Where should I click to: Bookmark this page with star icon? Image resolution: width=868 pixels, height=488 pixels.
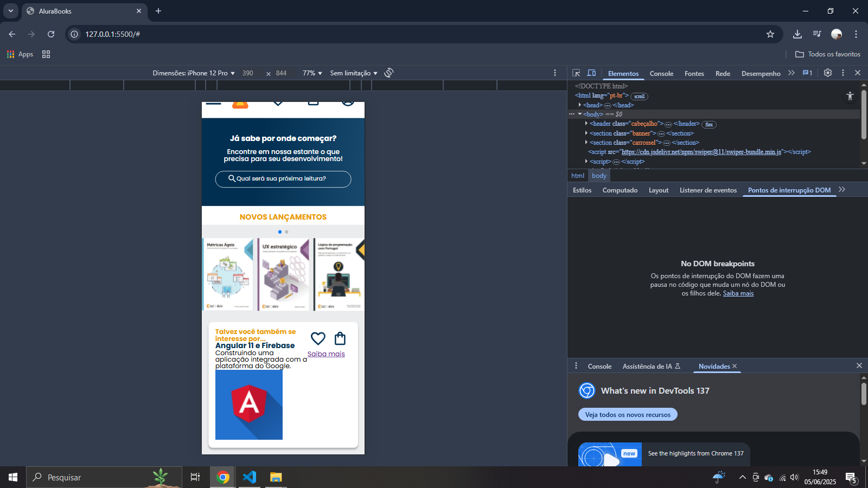[770, 34]
